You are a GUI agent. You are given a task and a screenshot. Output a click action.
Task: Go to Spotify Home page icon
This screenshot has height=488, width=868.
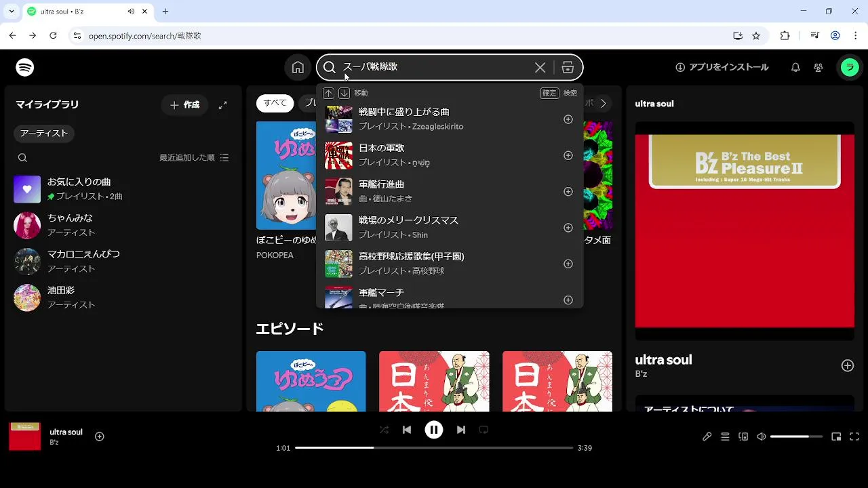coord(298,67)
